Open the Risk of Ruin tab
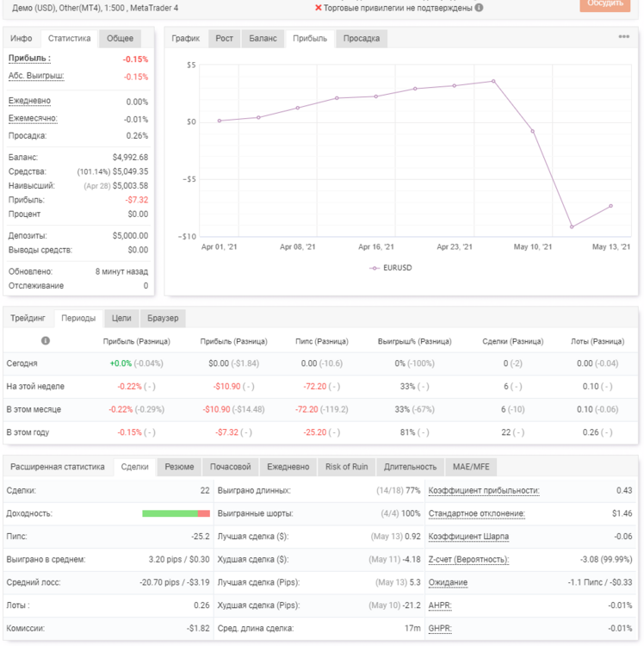The height and width of the screenshot is (646, 644). tap(347, 467)
